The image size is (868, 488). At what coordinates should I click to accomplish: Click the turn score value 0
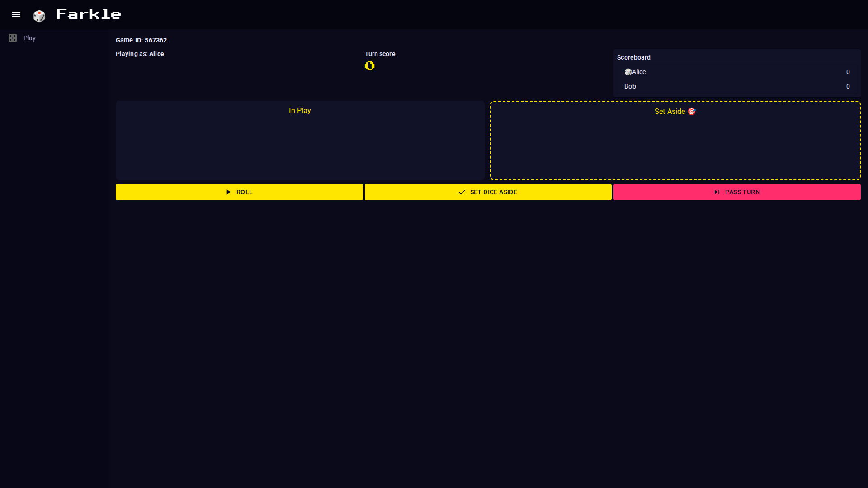pos(369,66)
